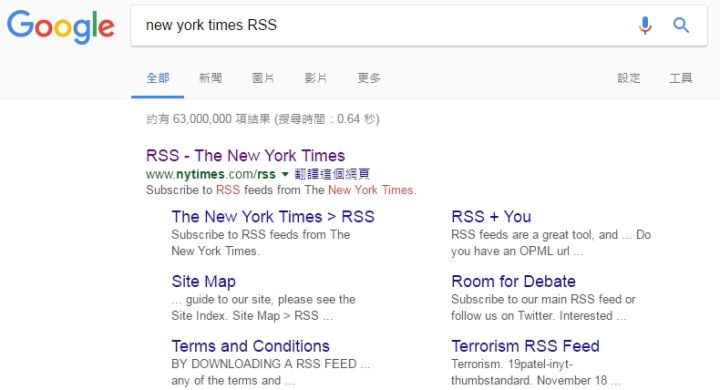Switch to the 新聞 (News) tab
This screenshot has width=720, height=390.
[x=210, y=78]
